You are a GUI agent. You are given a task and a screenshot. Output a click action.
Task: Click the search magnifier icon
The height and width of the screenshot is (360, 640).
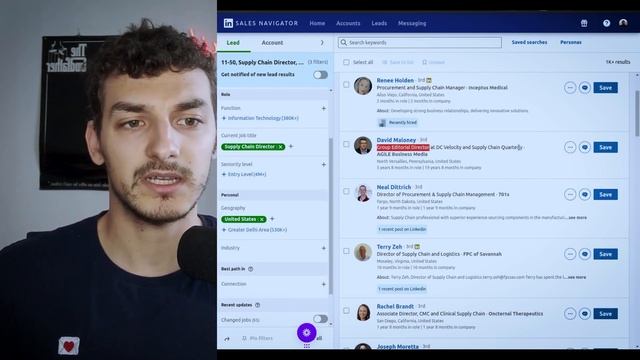[344, 42]
